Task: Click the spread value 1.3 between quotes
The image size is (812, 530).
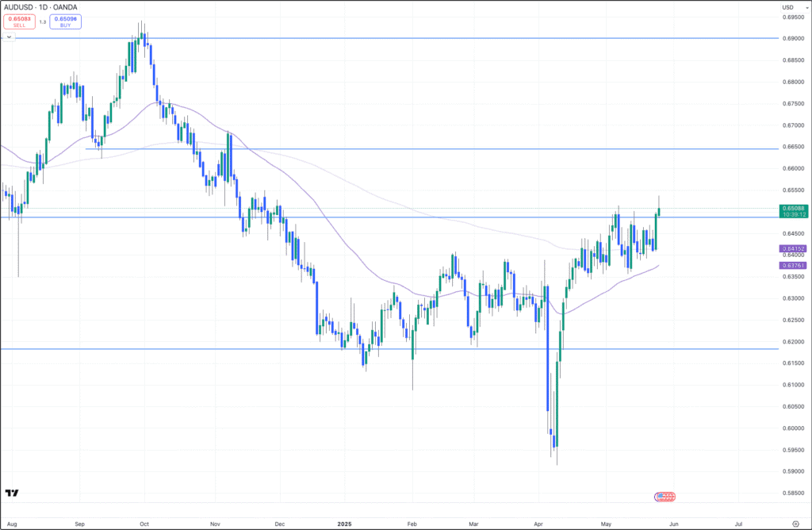Action: point(43,23)
